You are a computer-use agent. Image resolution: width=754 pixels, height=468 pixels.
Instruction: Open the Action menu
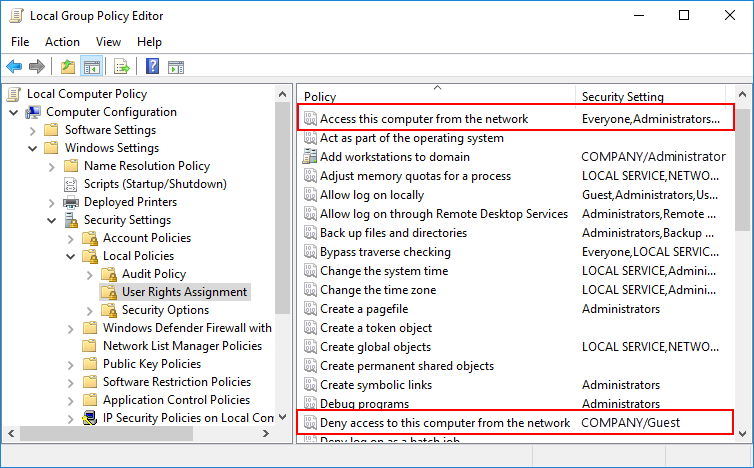[62, 42]
